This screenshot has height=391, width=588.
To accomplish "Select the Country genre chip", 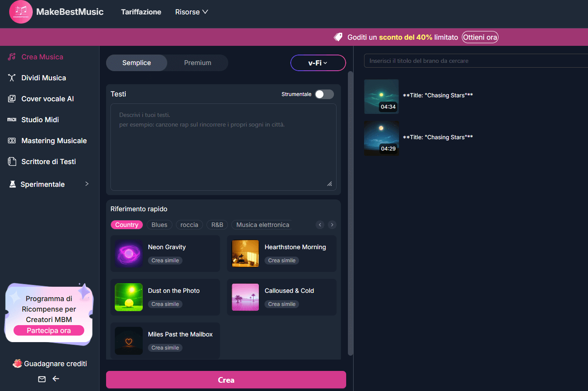I will coord(127,225).
